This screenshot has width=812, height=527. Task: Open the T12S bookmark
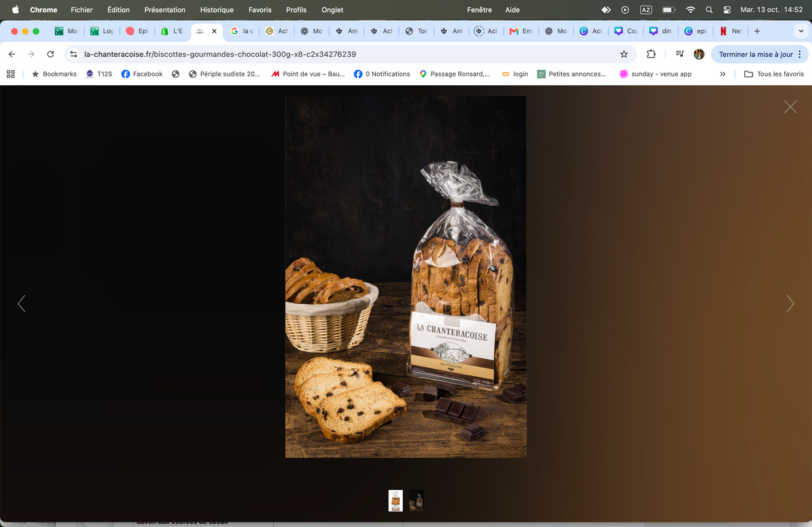99,74
